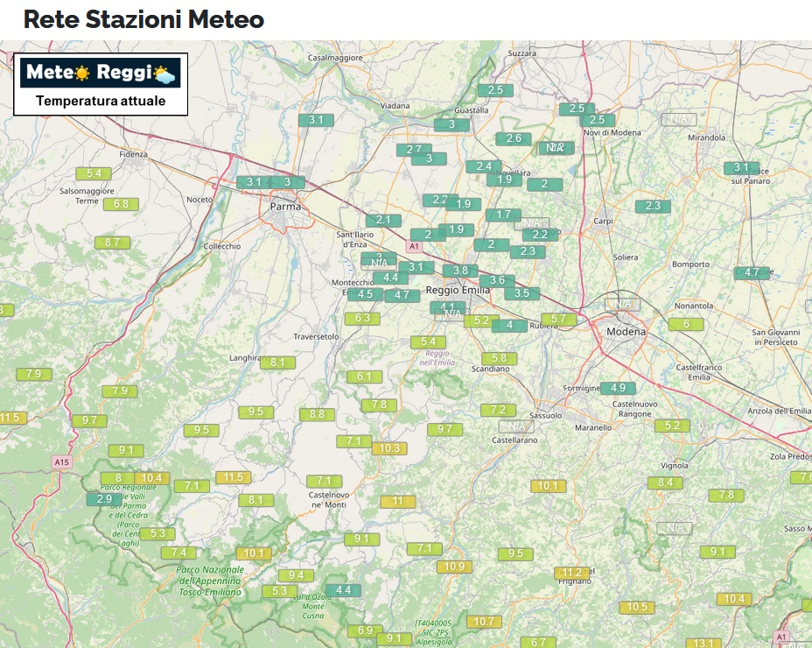
Task: Click the 11.2 station marker
Action: pyautogui.click(x=571, y=572)
